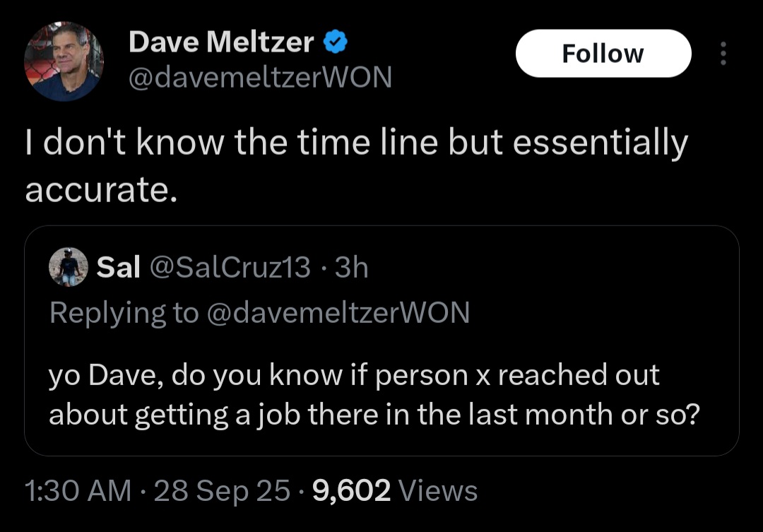Open Dave Meltzer's profile picture

(x=64, y=61)
